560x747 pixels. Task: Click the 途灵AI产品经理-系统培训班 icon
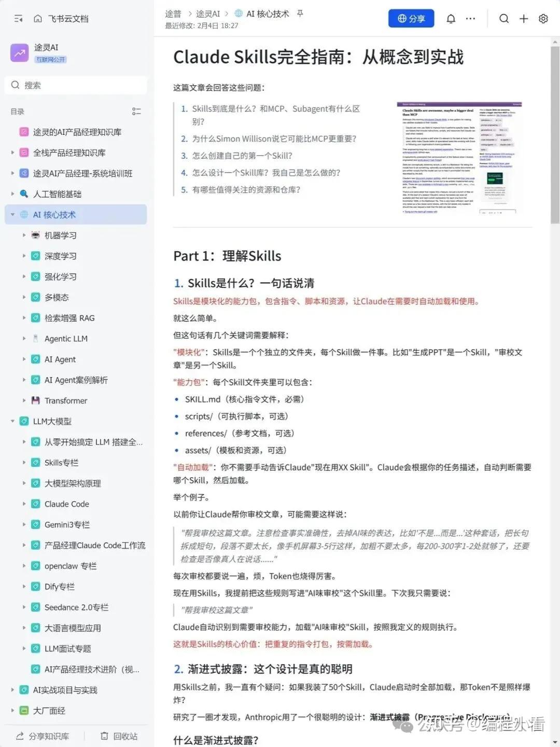24,173
